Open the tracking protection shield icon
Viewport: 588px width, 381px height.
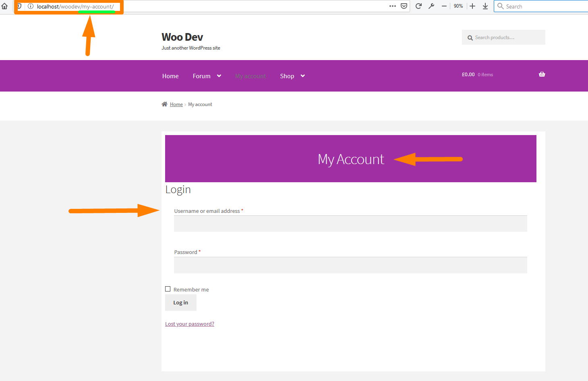click(19, 6)
